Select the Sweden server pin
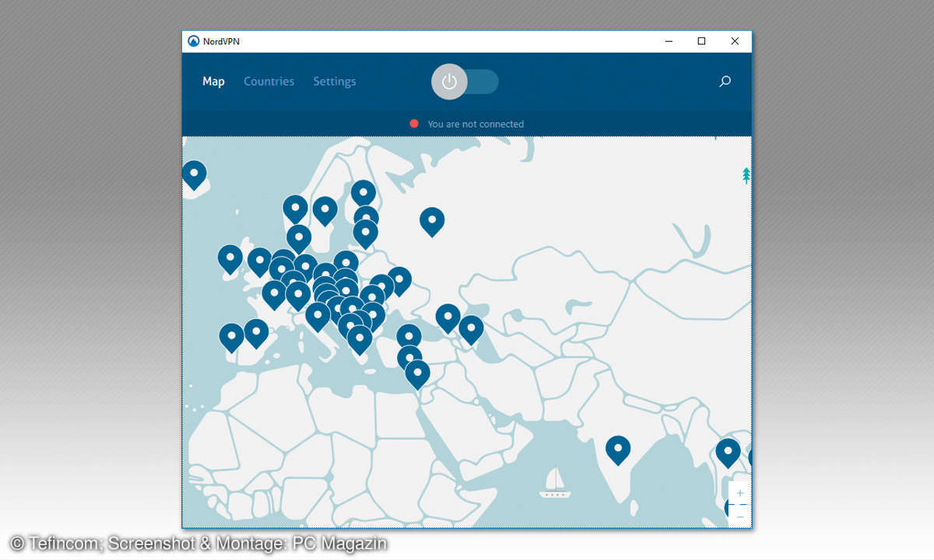The height and width of the screenshot is (560, 934). coord(325,211)
